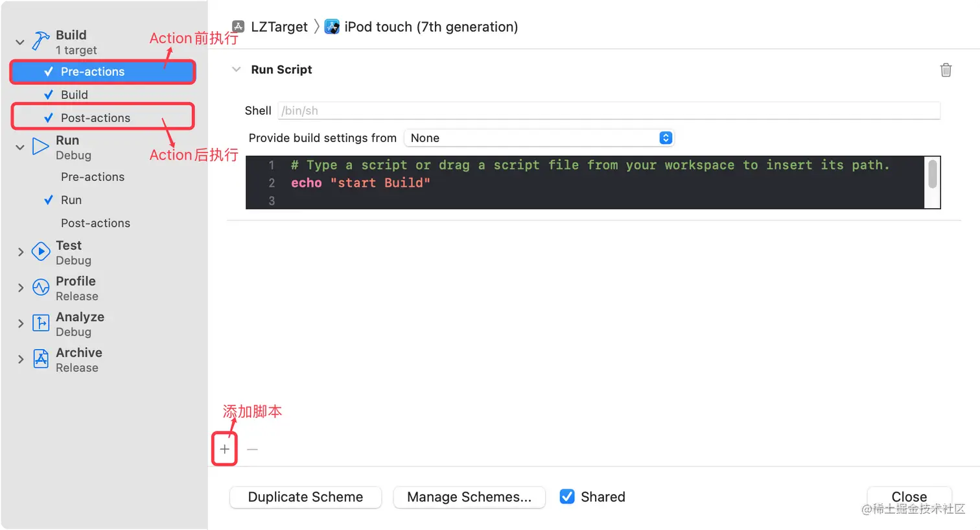The width and height of the screenshot is (980, 530).
Task: Add a new script action with plus button
Action: pyautogui.click(x=224, y=449)
